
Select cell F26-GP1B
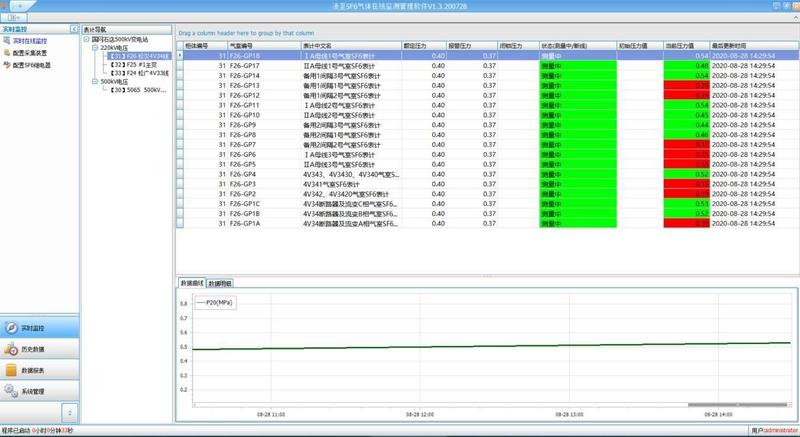(x=264, y=214)
